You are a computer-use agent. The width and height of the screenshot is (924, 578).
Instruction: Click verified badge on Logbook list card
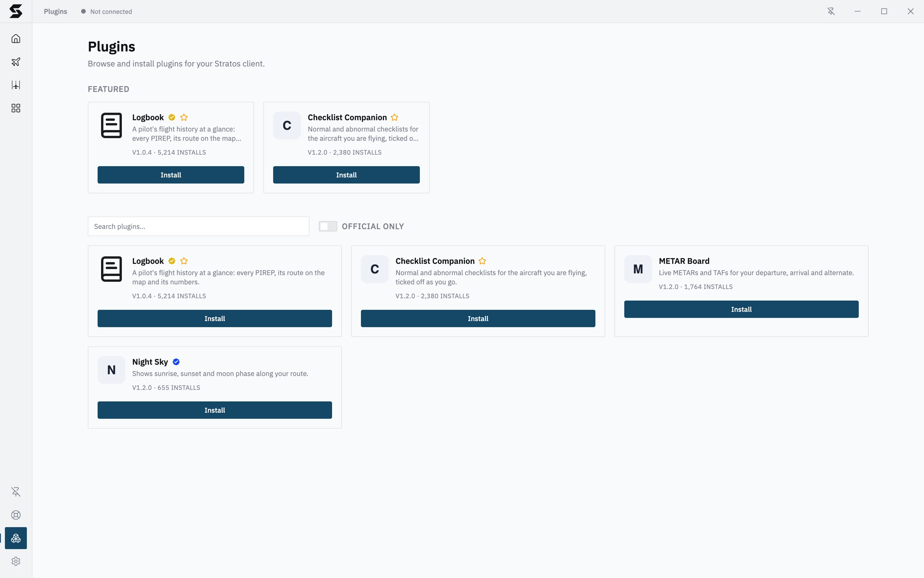[172, 261]
